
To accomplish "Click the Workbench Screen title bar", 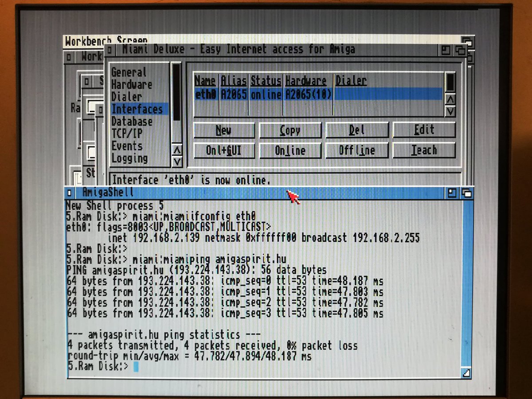I will [262, 41].
